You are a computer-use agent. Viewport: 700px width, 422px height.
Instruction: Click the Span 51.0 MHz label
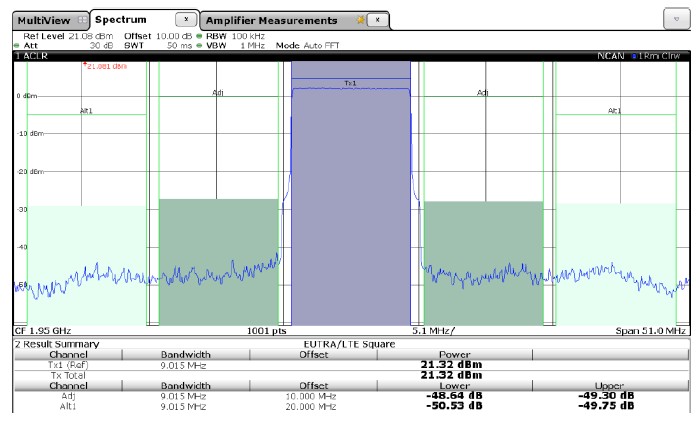pyautogui.click(x=652, y=330)
